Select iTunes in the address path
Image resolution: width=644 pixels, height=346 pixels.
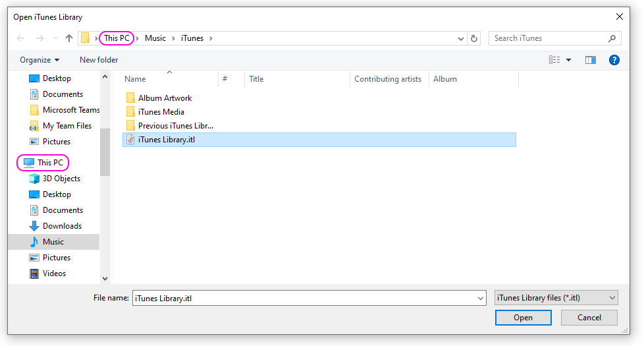[x=192, y=38]
